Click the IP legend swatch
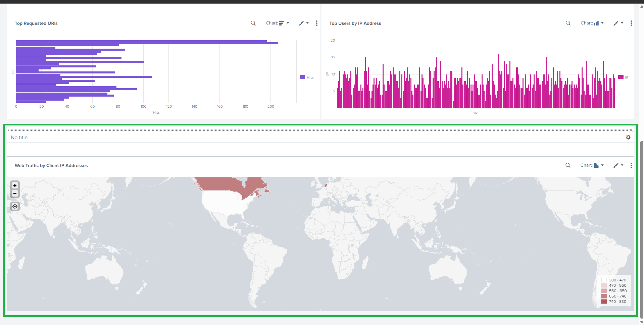 pos(621,77)
